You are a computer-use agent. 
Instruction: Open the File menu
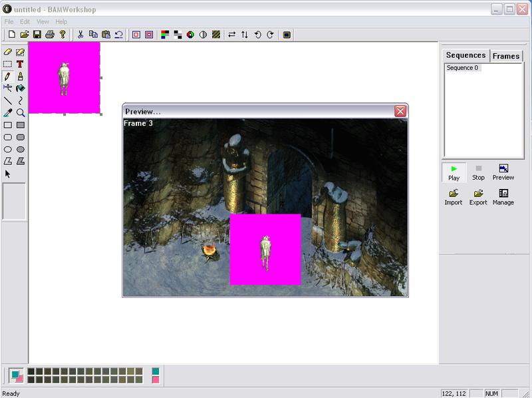9,22
